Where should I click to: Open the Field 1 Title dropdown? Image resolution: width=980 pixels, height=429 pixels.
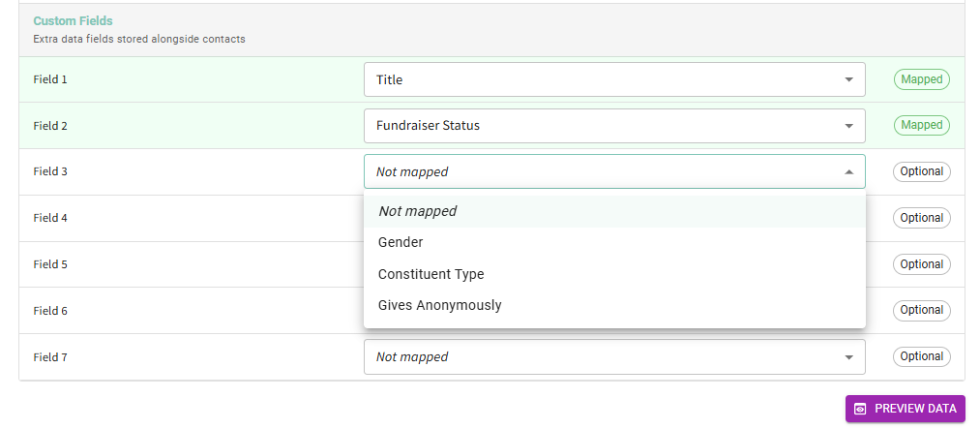click(x=614, y=79)
